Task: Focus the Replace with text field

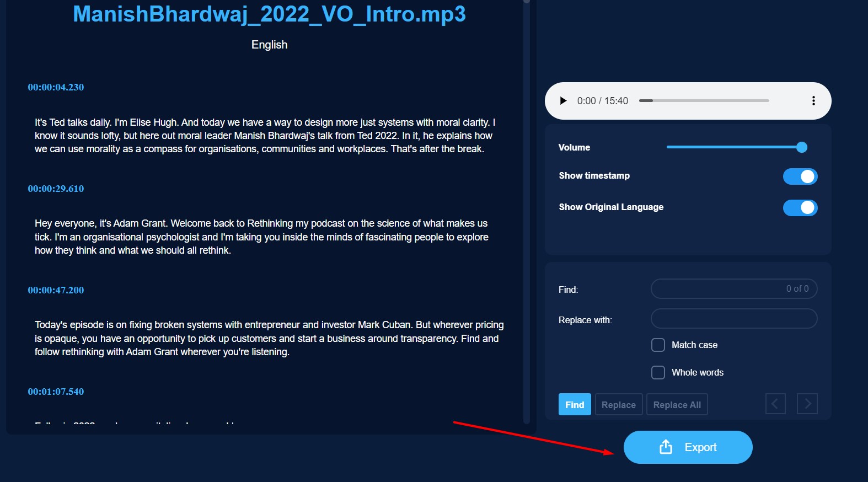Action: click(734, 319)
